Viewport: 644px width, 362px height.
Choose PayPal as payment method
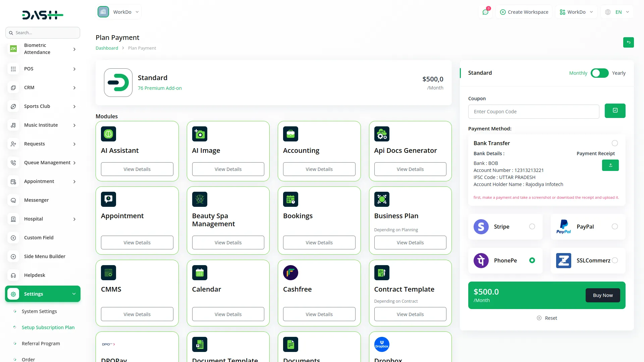point(615,226)
